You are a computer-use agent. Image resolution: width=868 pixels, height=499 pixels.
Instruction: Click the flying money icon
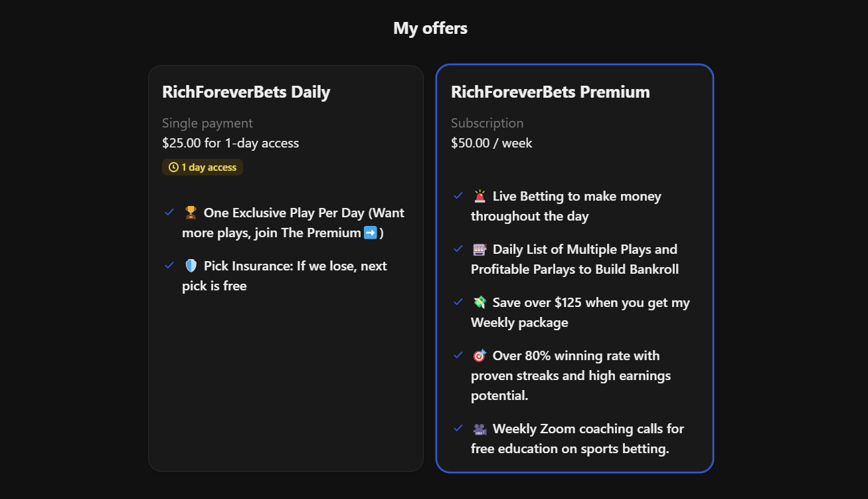tap(479, 302)
